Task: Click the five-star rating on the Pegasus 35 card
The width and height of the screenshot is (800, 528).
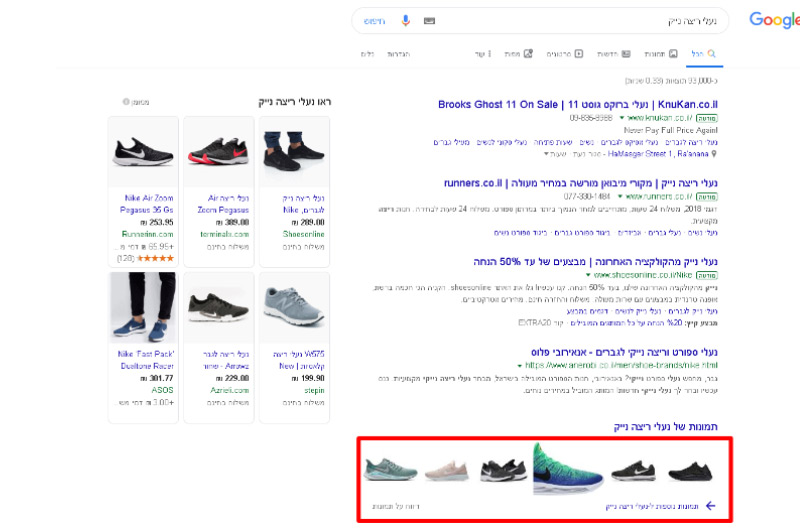Action: [156, 259]
